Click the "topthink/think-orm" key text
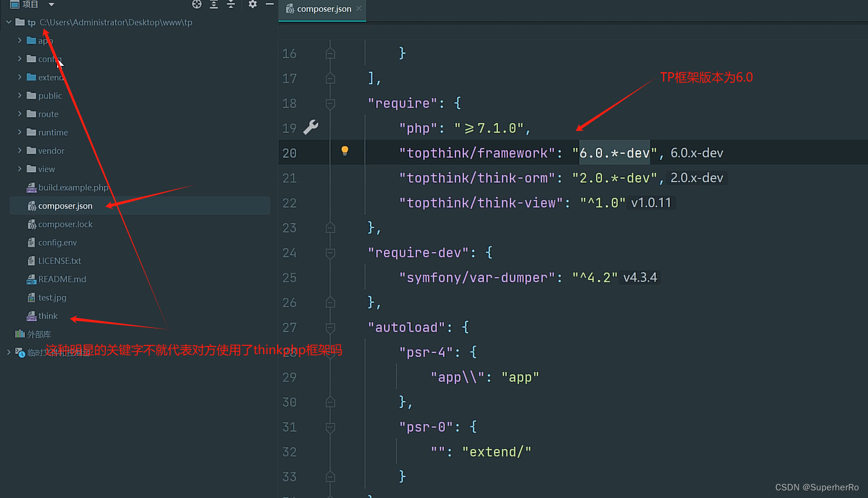Image resolution: width=868 pixels, height=498 pixels. (477, 178)
